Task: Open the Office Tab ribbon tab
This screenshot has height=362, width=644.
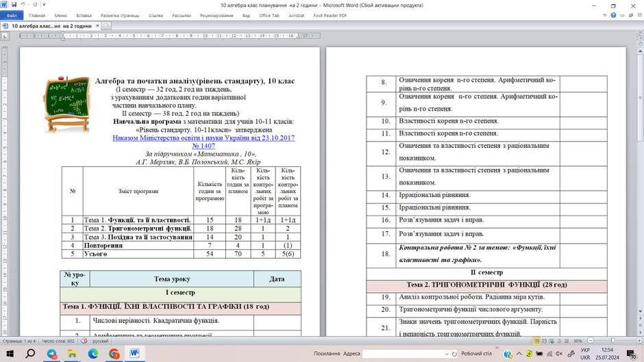Action: (x=269, y=16)
